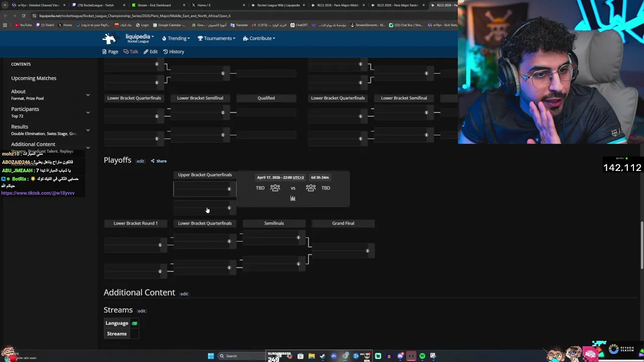The width and height of the screenshot is (644, 362).
Task: Open Microsoft Store from the taskbar
Action: (x=300, y=356)
